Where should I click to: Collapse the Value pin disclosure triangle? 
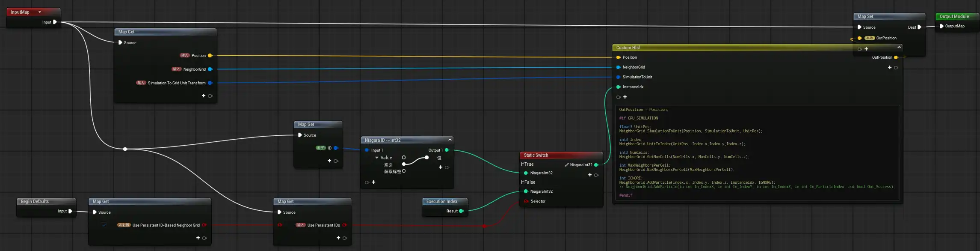tap(377, 158)
